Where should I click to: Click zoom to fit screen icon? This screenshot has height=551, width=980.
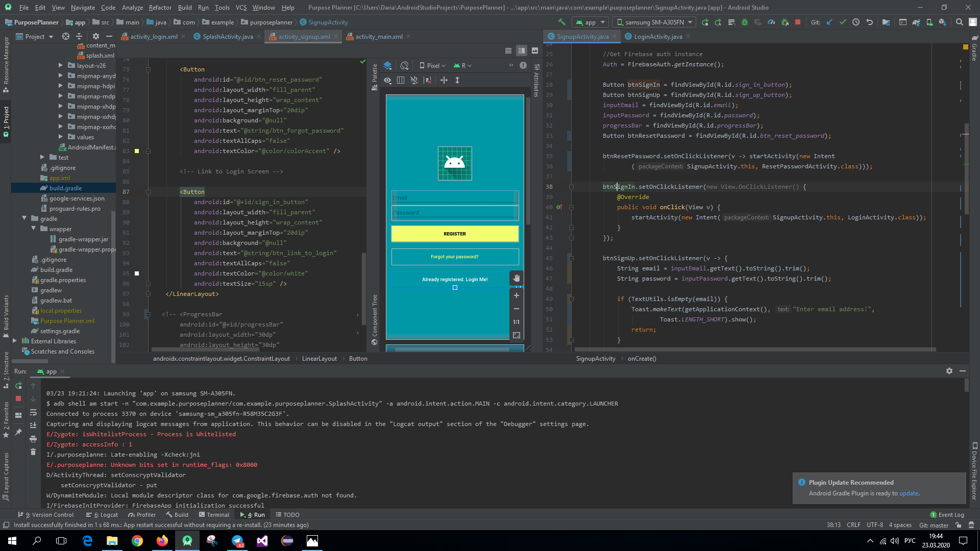(517, 335)
